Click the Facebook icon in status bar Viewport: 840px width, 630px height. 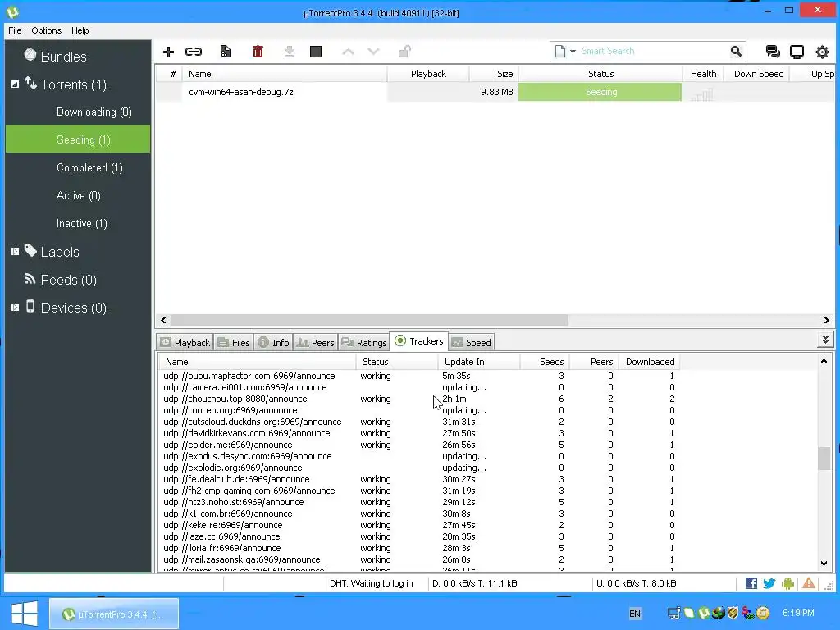(751, 583)
